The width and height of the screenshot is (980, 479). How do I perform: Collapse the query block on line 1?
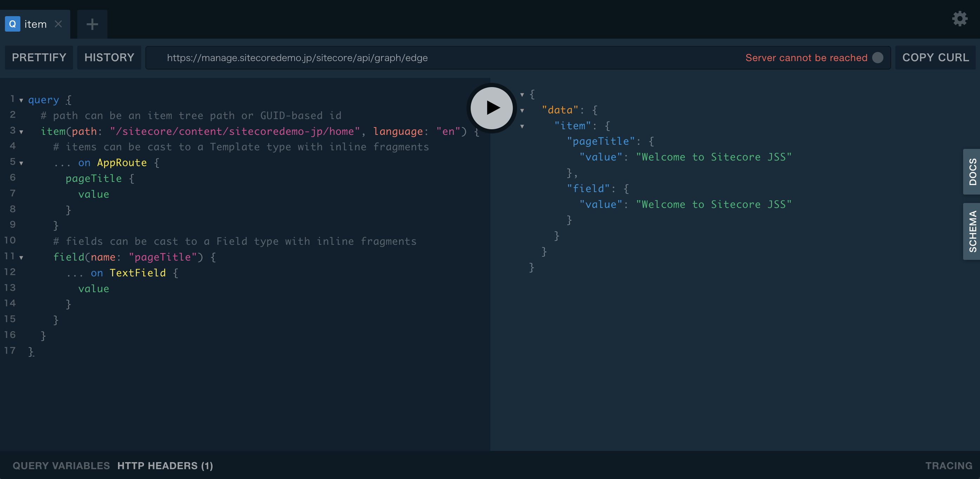21,100
